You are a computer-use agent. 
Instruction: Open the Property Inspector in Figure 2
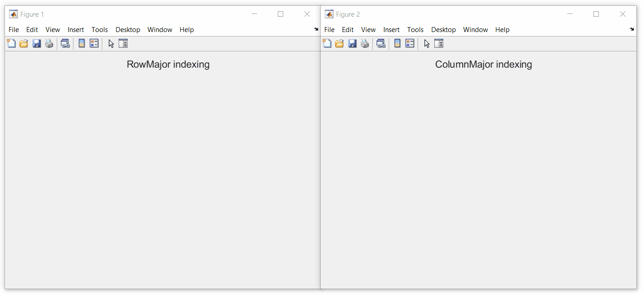[x=438, y=43]
